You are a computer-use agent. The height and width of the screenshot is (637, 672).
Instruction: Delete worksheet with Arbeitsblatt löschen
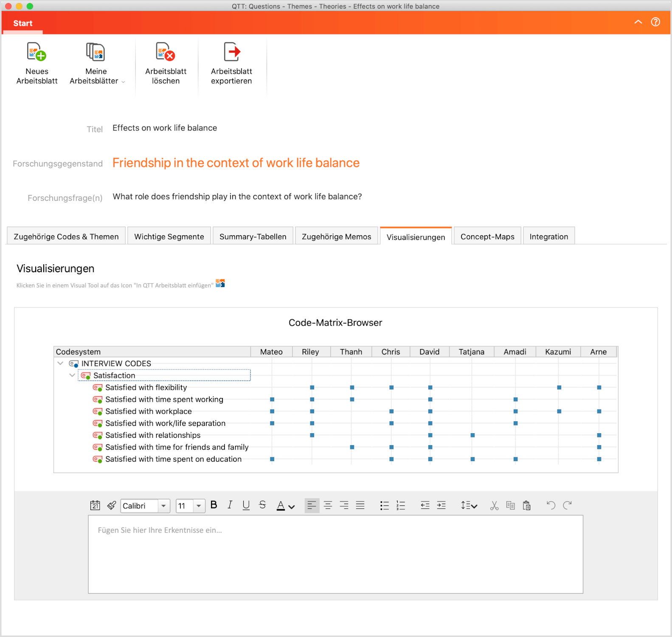click(x=166, y=63)
